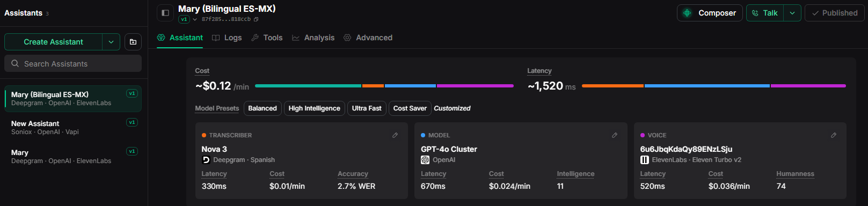Click the blue segment of latency bar

click(x=707, y=86)
